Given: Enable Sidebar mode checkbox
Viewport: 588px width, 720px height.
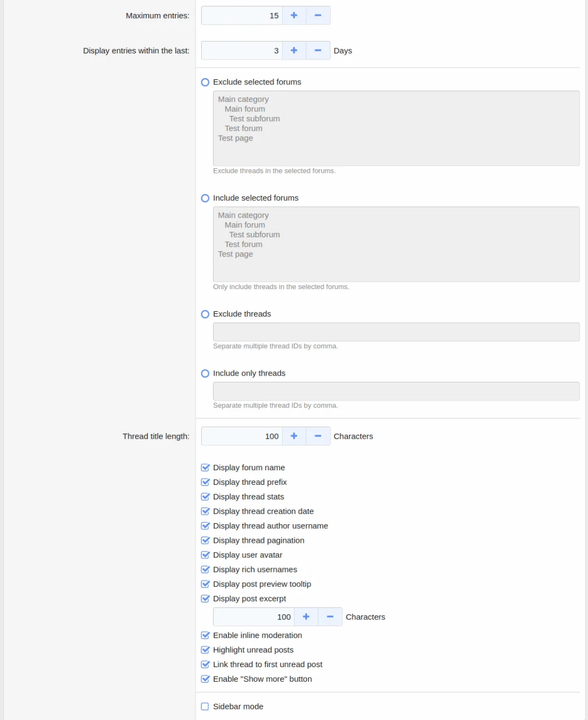Looking at the screenshot, I should pos(205,707).
